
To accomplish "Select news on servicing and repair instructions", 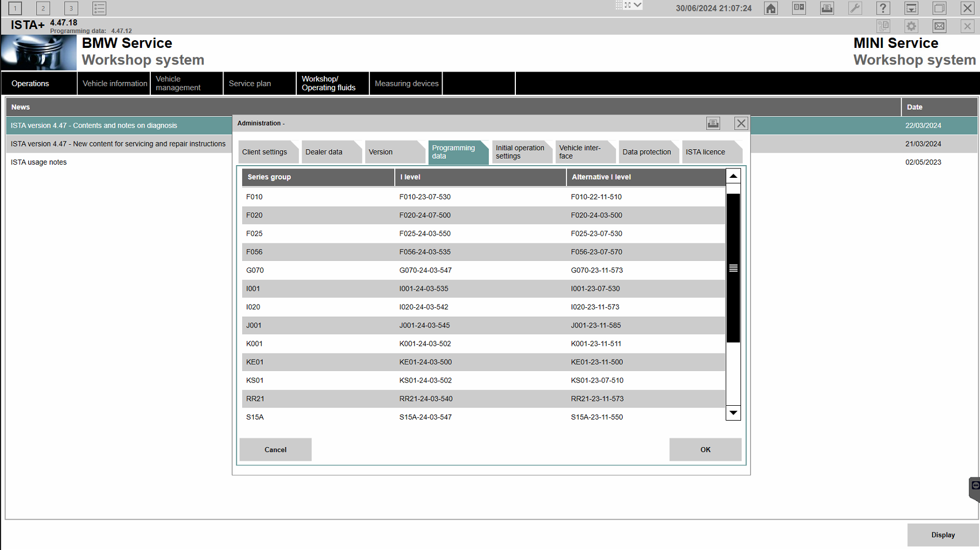I will tap(119, 144).
